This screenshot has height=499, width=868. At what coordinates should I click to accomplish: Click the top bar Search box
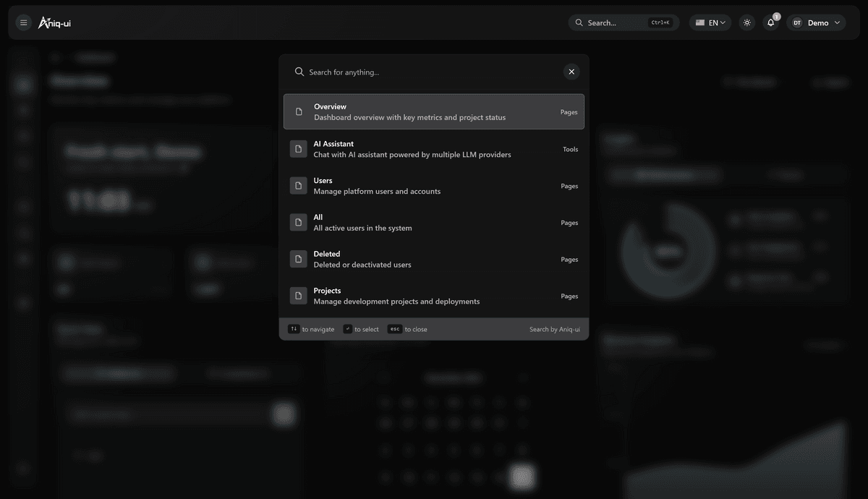[x=623, y=23]
